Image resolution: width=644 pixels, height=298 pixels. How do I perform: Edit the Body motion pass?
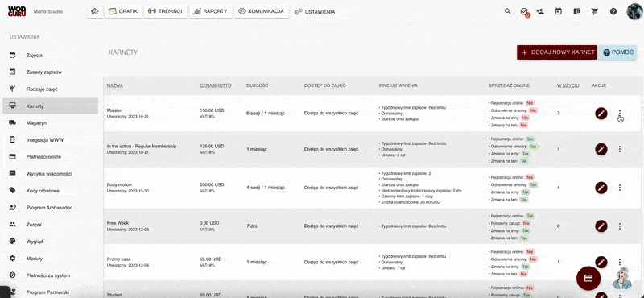(601, 188)
